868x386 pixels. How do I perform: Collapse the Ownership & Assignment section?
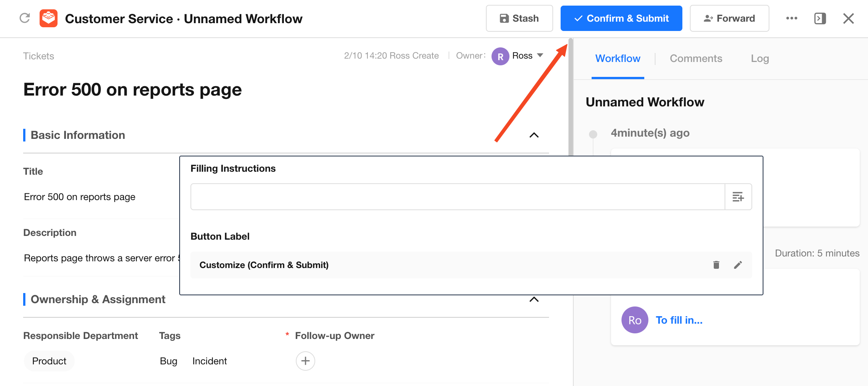point(534,299)
